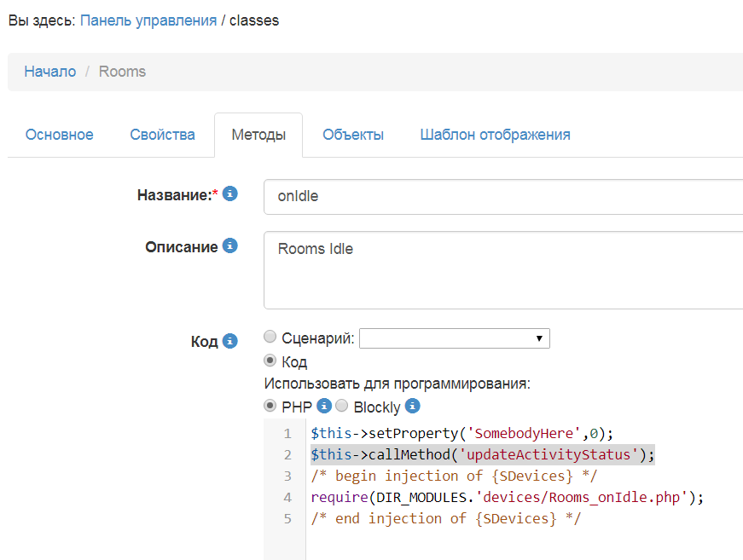Click the Начало breadcrumb link
This screenshot has width=743, height=560.
point(50,72)
